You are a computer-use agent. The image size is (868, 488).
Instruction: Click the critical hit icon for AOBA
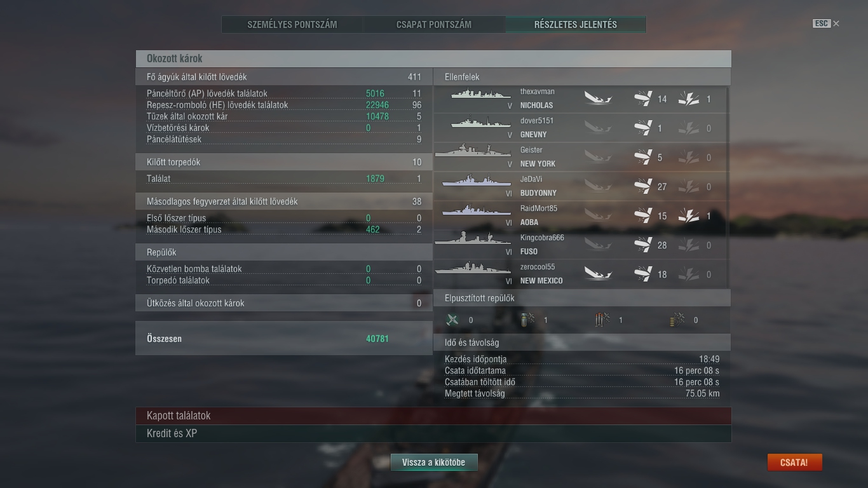coord(689,215)
